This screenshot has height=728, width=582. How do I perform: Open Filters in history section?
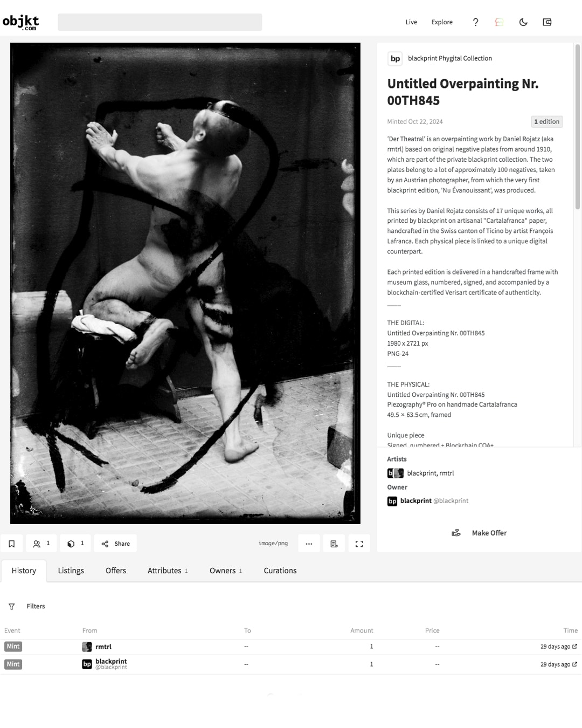click(x=27, y=606)
